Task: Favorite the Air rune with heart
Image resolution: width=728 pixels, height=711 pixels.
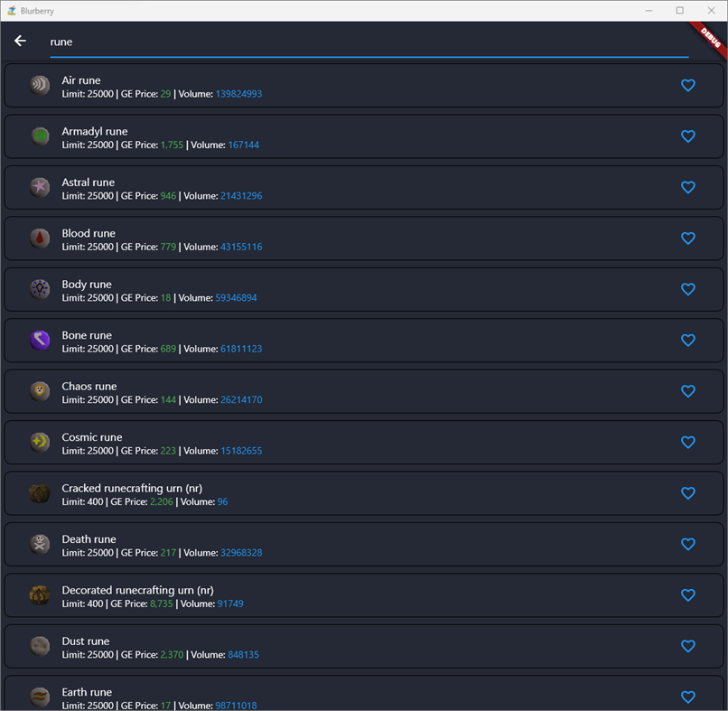Action: (688, 86)
